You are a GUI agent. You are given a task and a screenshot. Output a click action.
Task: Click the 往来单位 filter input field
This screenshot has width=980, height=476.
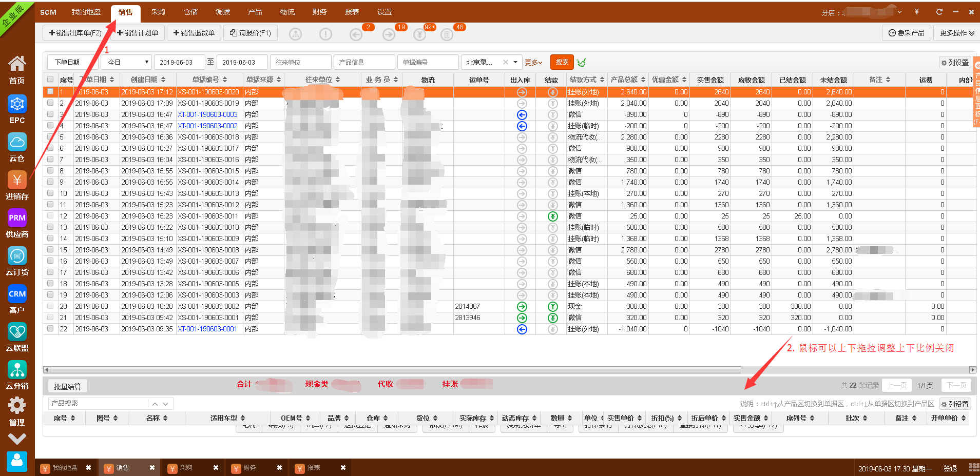(x=301, y=62)
